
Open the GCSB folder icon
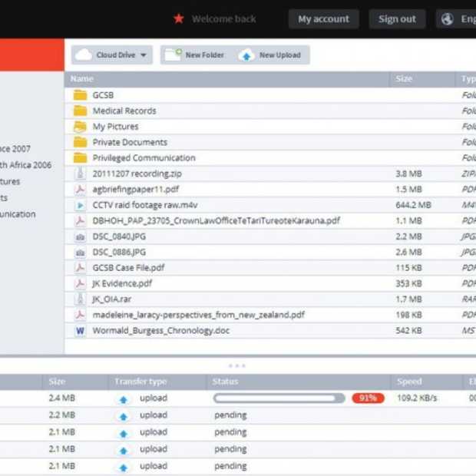pos(81,95)
